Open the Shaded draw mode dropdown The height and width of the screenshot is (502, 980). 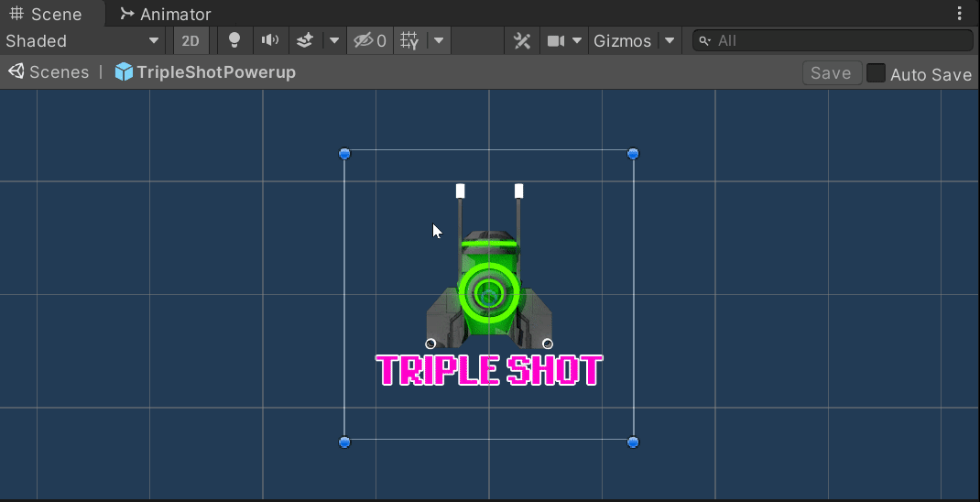82,40
